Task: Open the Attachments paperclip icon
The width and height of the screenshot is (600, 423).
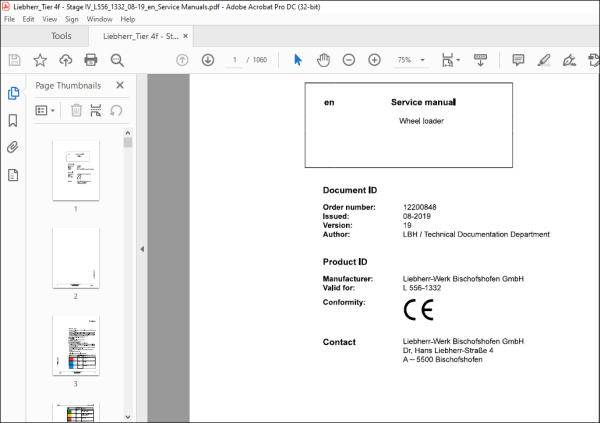Action: 13,147
